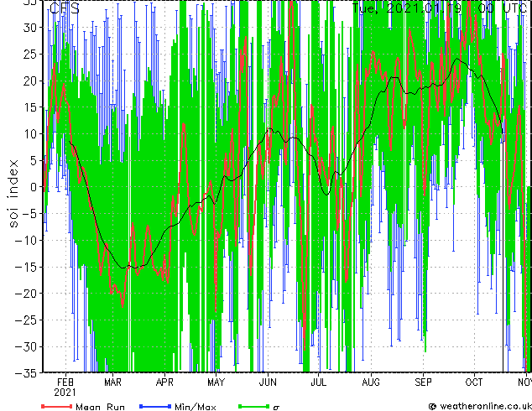The width and height of the screenshot is (532, 411).
Task: Click the y-axis value 20
Action: tap(30, 81)
